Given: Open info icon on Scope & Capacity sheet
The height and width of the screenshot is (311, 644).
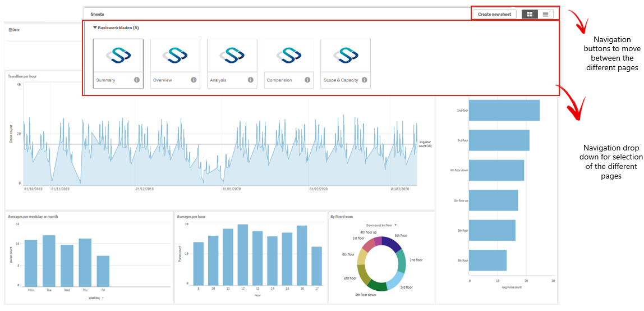Looking at the screenshot, I should [x=364, y=80].
